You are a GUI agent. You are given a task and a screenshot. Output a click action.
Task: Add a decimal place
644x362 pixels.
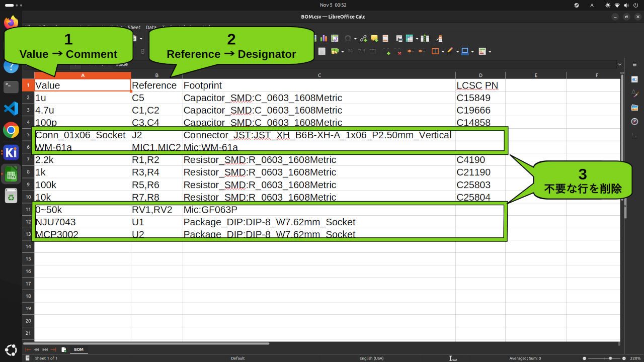[x=387, y=51]
